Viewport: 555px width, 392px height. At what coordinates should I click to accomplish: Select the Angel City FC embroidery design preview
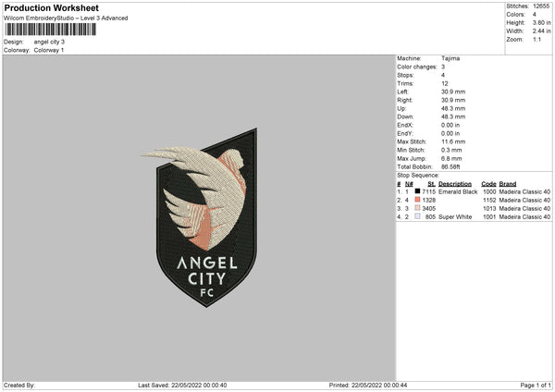click(x=199, y=217)
